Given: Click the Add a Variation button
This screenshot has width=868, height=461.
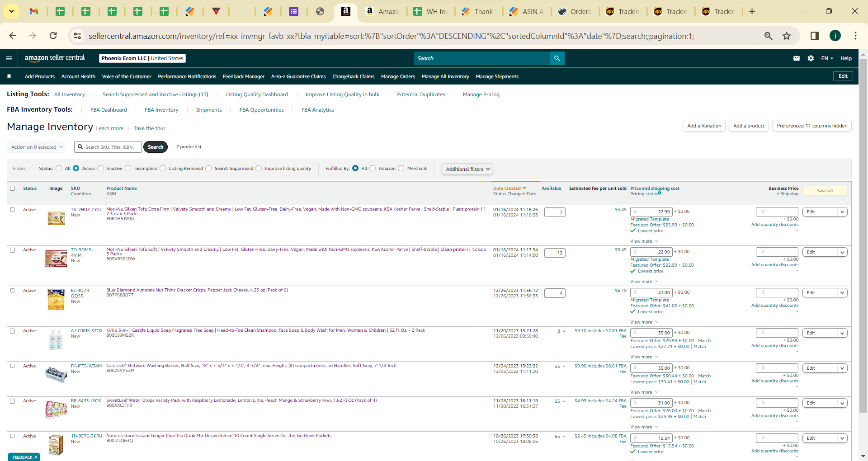Looking at the screenshot, I should click(x=704, y=126).
